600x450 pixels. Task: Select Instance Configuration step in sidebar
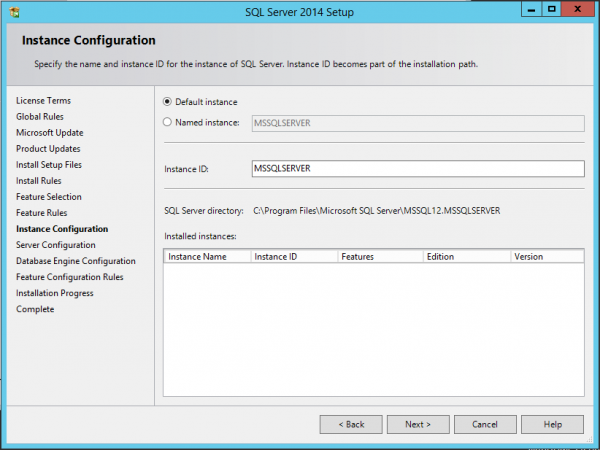pyautogui.click(x=62, y=229)
